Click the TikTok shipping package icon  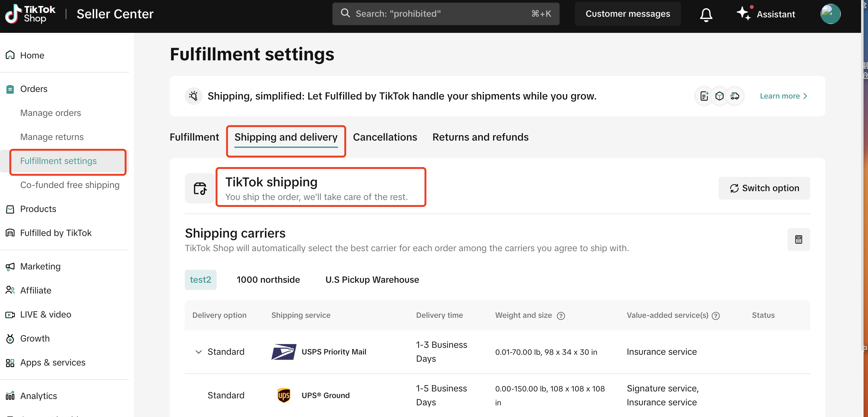coord(200,188)
